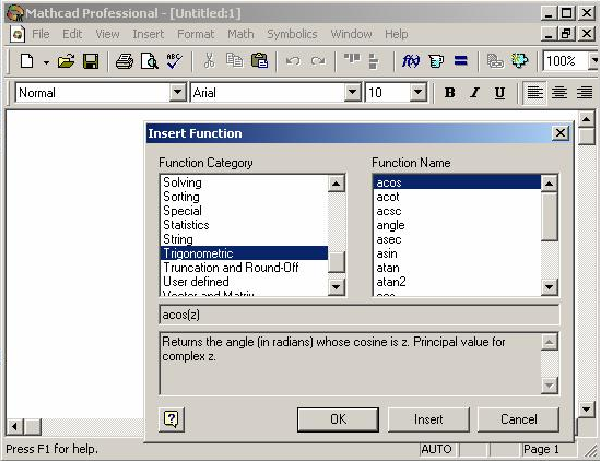The height and width of the screenshot is (461, 600).
Task: Click the Paste clipboard icon
Action: tap(259, 61)
